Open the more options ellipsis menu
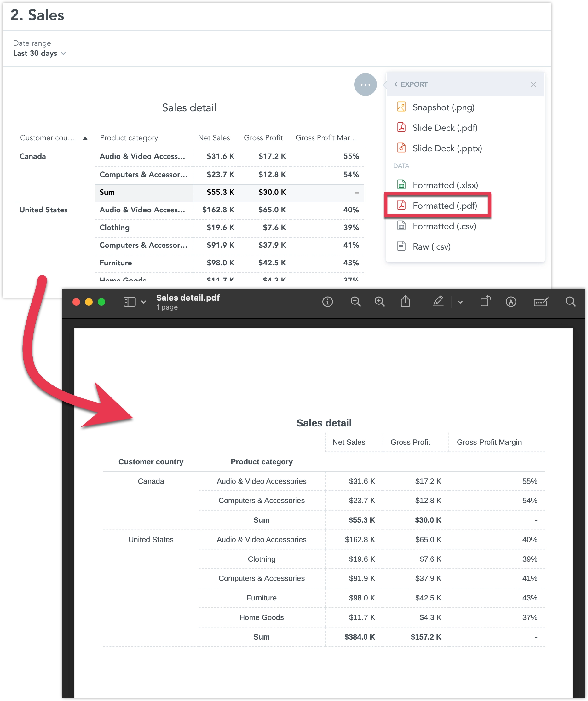 click(365, 84)
